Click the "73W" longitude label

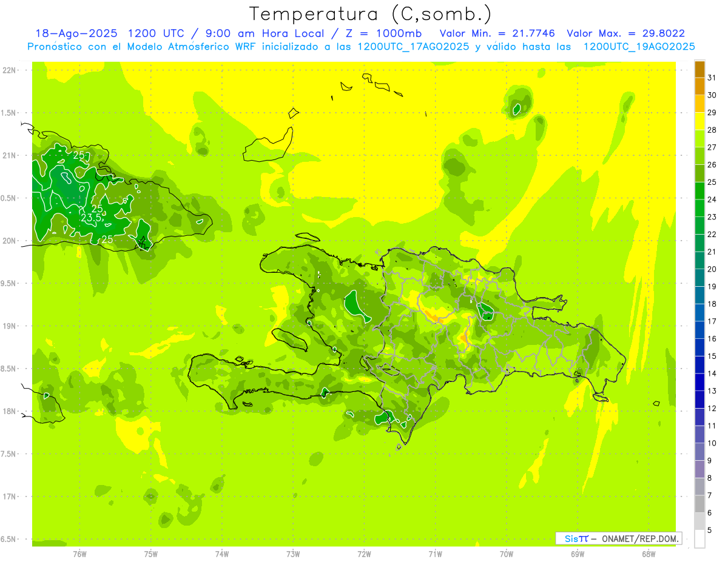click(293, 554)
